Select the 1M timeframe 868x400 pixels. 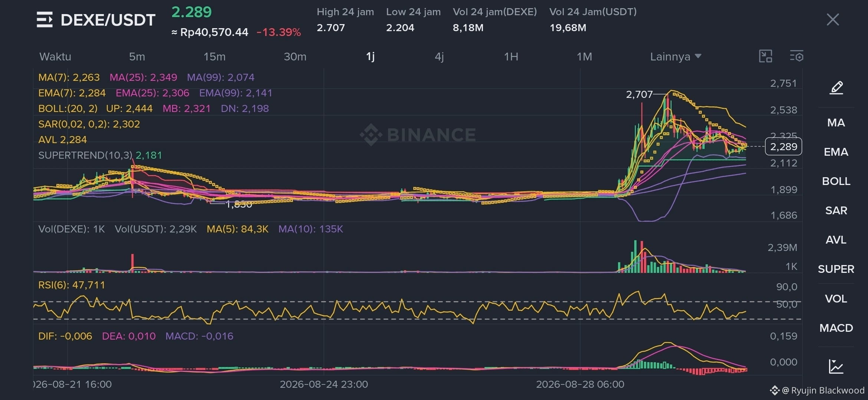click(x=584, y=56)
